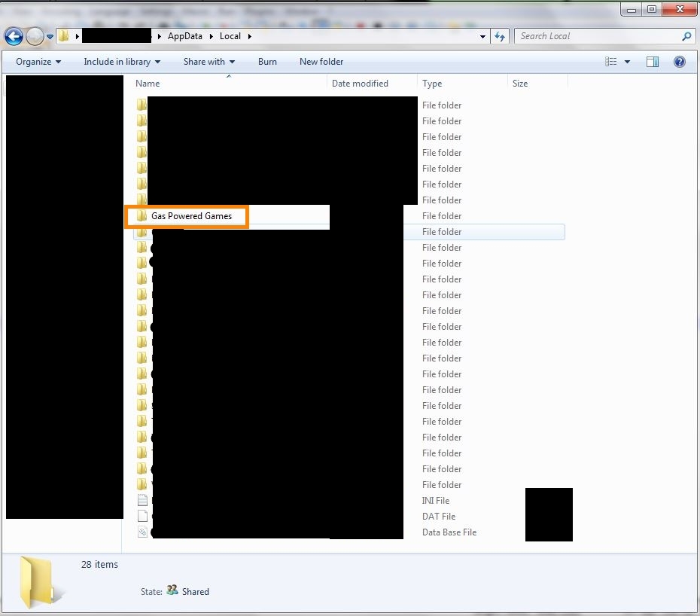Open the Share with dropdown
The width and height of the screenshot is (700, 616).
(208, 62)
